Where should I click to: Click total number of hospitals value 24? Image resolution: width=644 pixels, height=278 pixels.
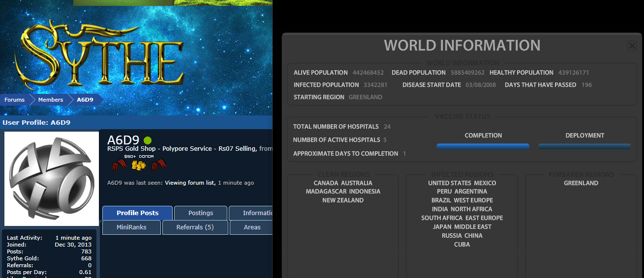pos(387,127)
